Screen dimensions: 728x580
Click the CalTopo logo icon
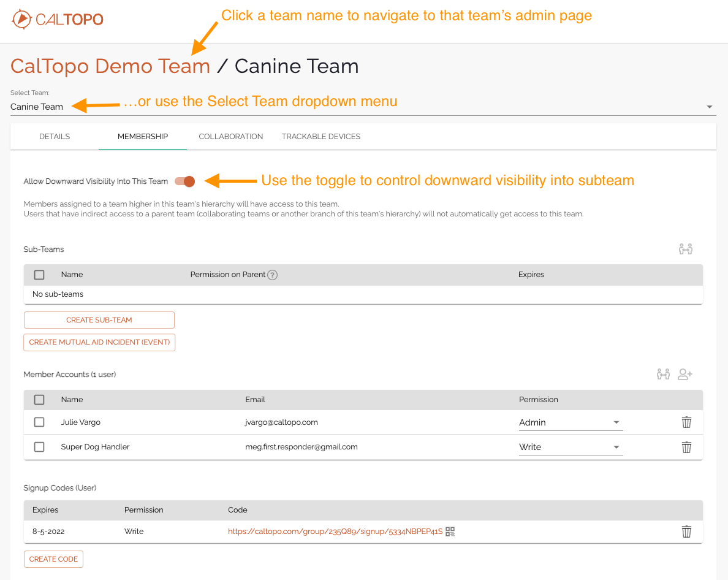coord(21,19)
